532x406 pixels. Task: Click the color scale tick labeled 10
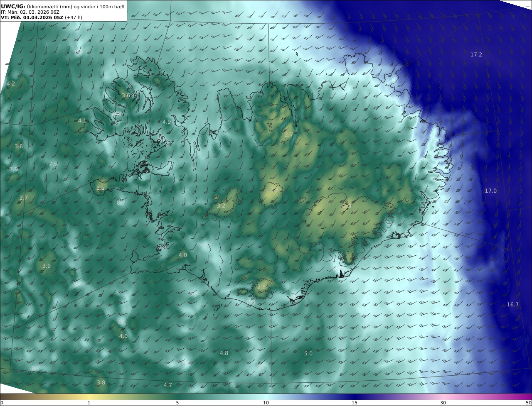click(266, 403)
